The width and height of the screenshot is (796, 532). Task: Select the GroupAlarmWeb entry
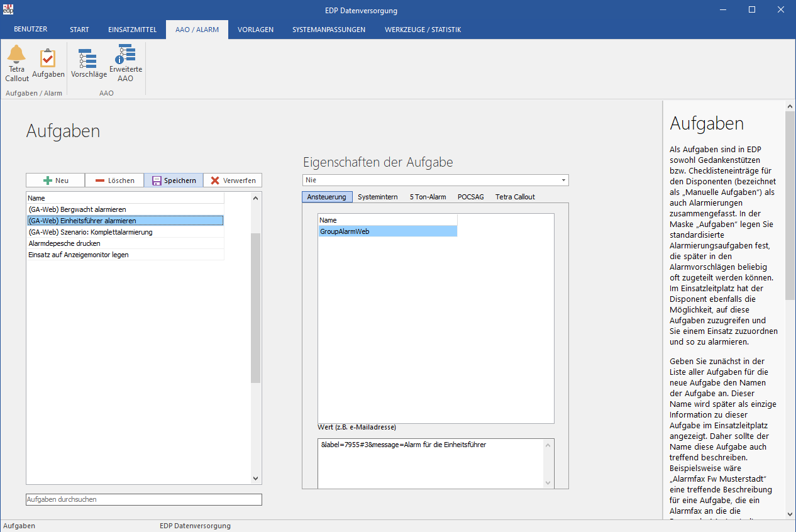(387, 231)
